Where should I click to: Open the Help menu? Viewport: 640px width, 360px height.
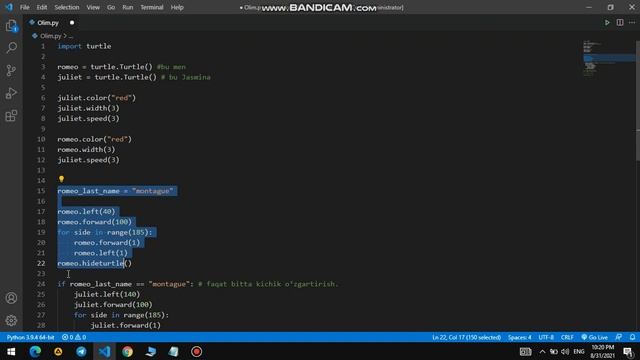click(177, 7)
